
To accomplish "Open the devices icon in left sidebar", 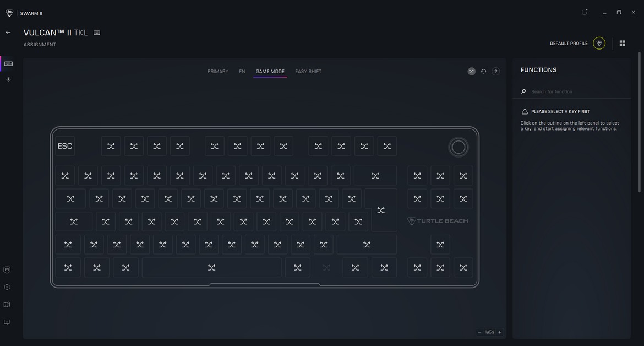I will tap(7, 305).
